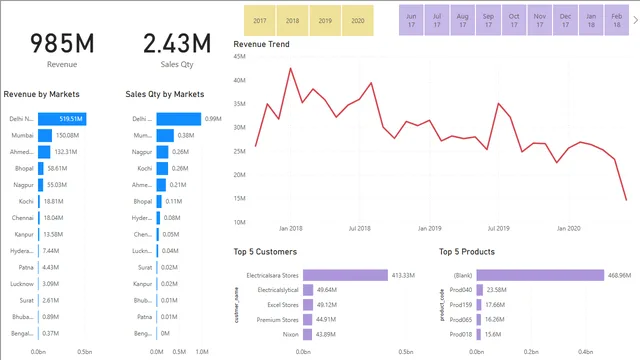This screenshot has width=640, height=360.
Task: Click the 7.44M Hyderabad revenue value
Action: click(x=51, y=251)
